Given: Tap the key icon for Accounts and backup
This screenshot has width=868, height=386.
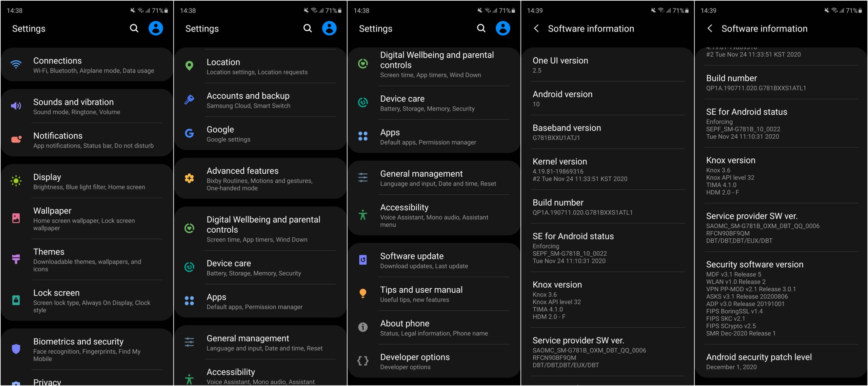Looking at the screenshot, I should click(190, 99).
